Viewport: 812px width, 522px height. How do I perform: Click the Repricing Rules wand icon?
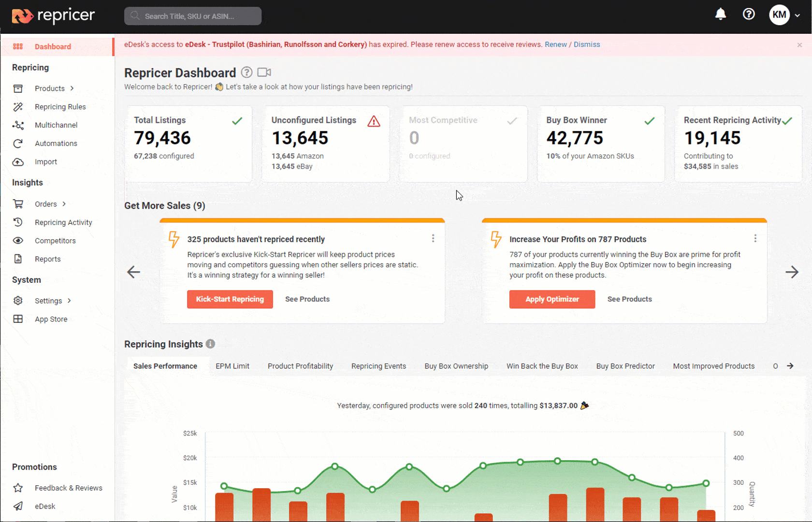tap(18, 107)
